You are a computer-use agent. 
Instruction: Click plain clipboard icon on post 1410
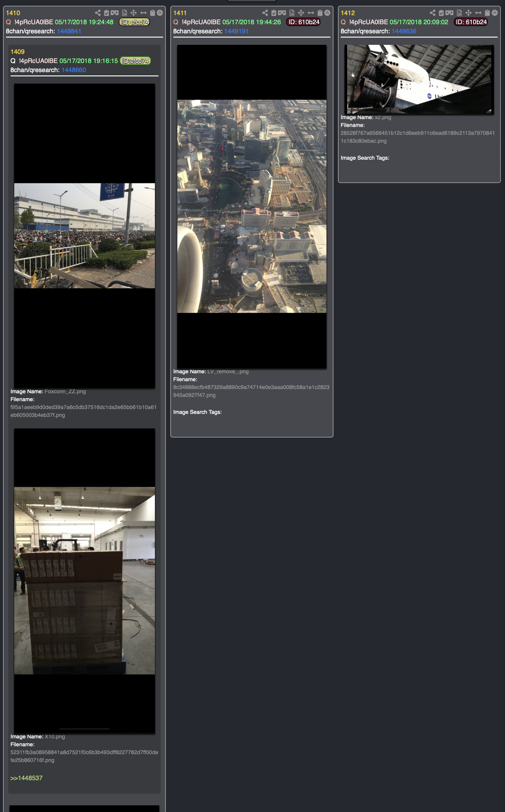(152, 13)
